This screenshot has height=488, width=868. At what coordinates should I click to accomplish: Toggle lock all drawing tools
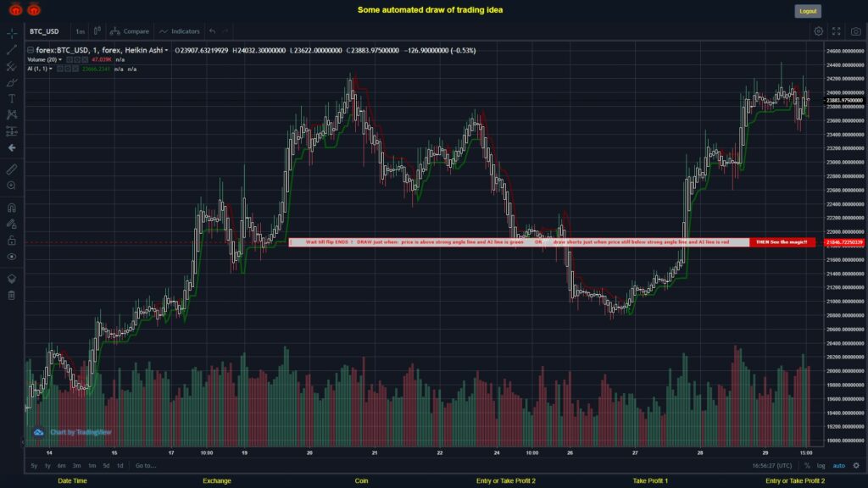click(x=12, y=240)
